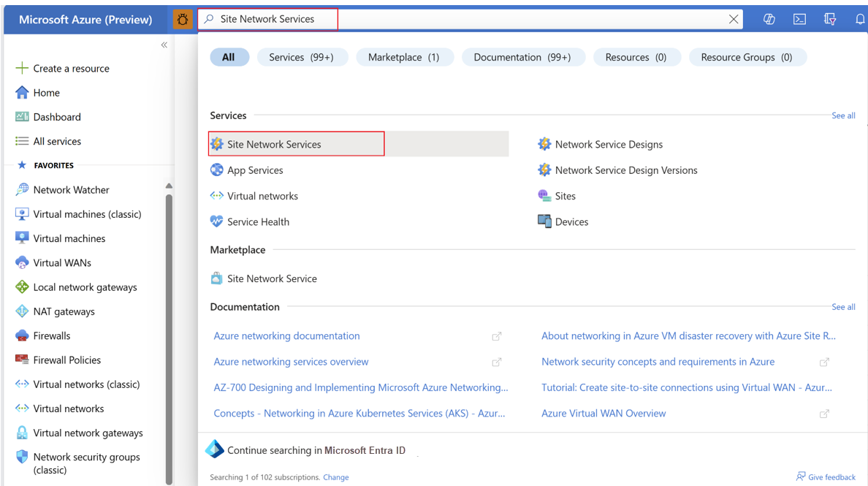Collapse the left navigation sidebar

tap(164, 45)
